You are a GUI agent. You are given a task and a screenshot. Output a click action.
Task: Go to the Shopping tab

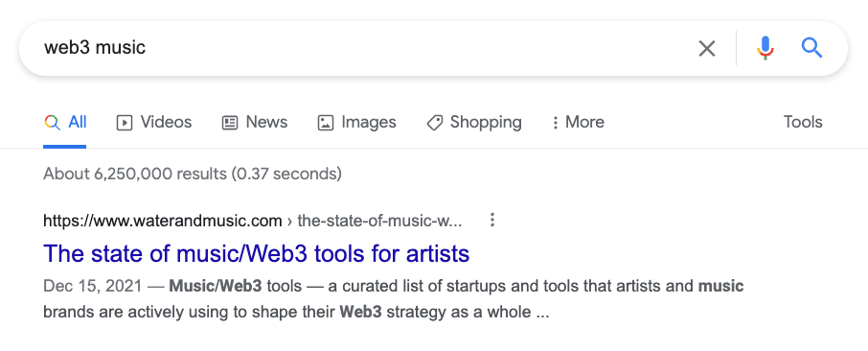point(474,123)
